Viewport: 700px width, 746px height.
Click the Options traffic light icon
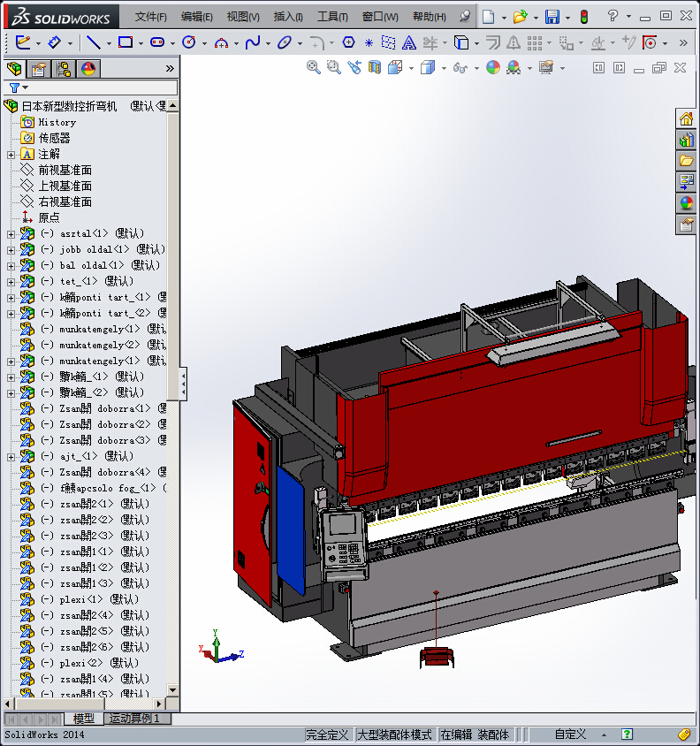click(583, 17)
